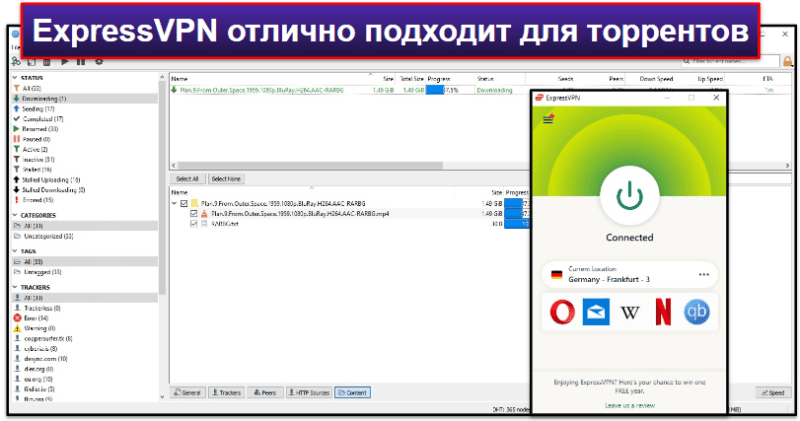Filter by Resumed (33) status
Viewport: 800px width, 421px height.
click(84, 129)
